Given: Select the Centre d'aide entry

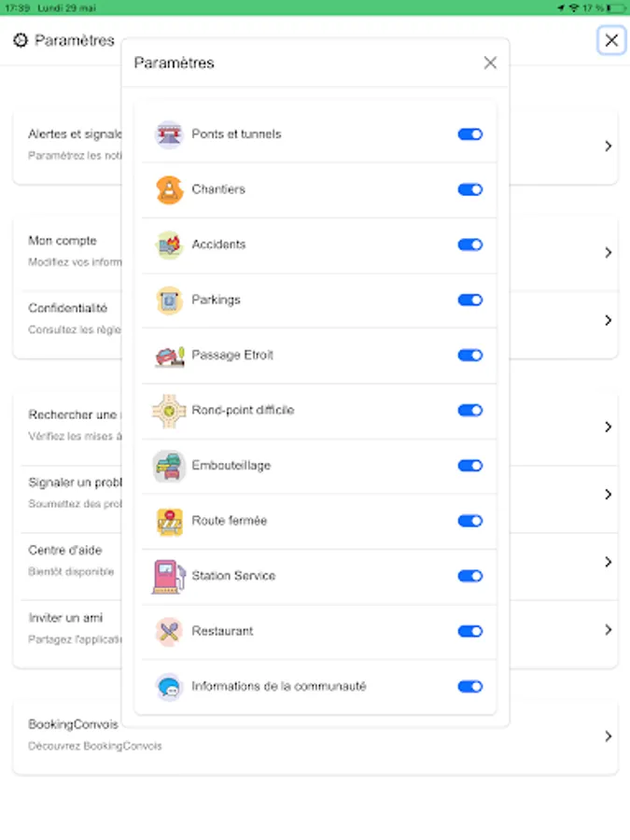Looking at the screenshot, I should (315, 561).
